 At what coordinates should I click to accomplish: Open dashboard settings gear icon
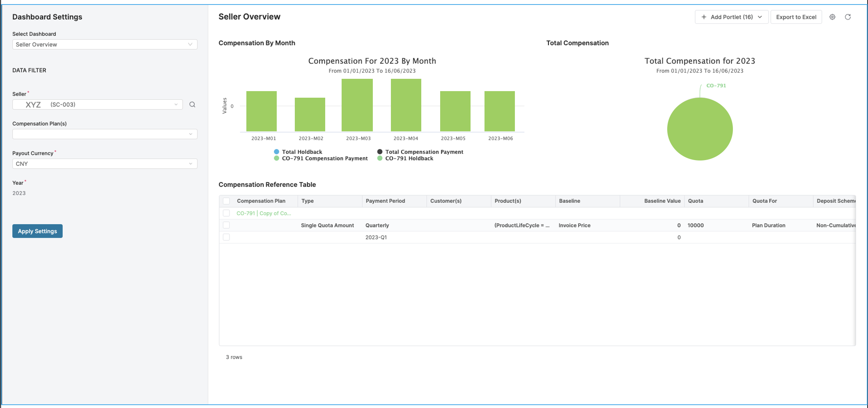coord(832,17)
